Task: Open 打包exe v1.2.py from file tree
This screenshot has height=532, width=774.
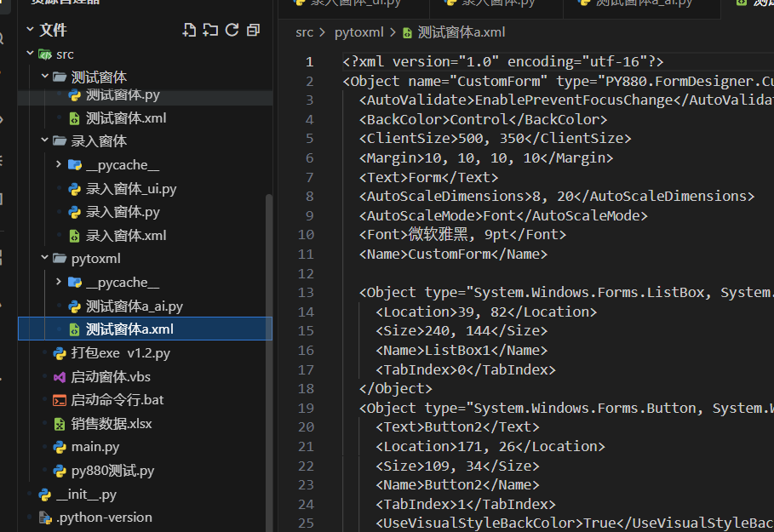Action: (x=120, y=353)
